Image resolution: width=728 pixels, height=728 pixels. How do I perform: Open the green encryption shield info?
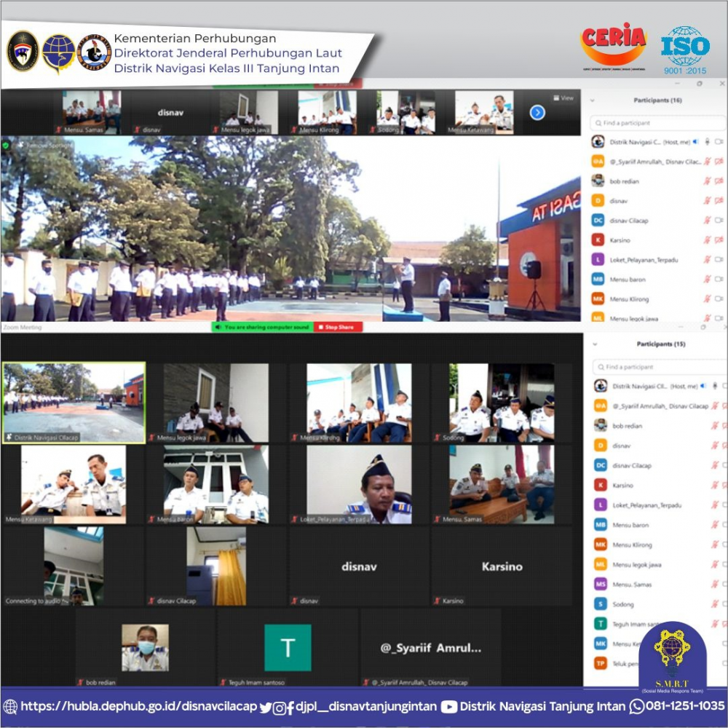[x=6, y=146]
